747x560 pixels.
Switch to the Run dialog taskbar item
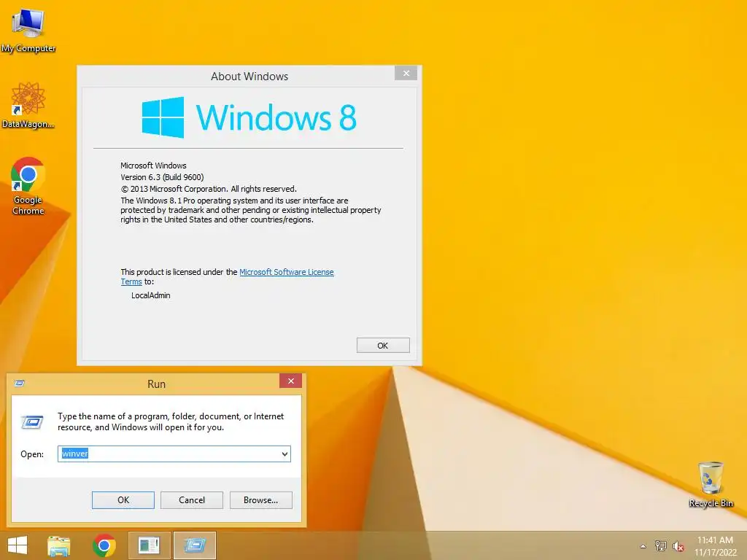coord(194,545)
